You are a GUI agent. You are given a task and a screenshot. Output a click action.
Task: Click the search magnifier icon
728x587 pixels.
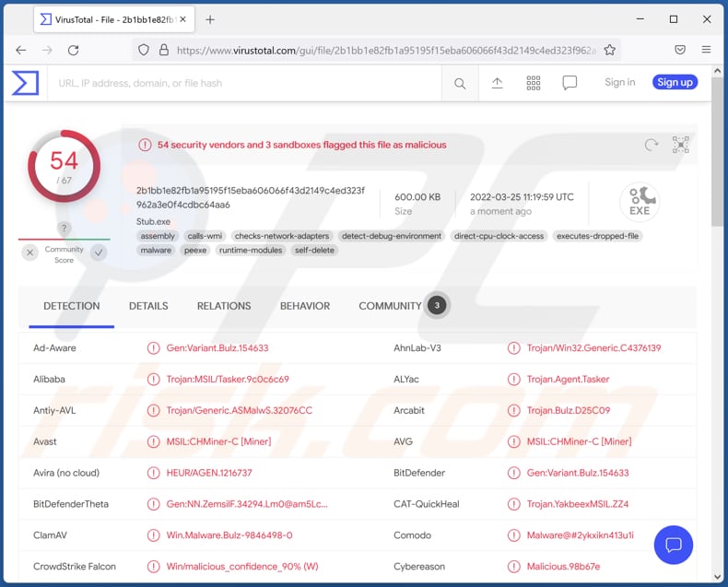460,84
